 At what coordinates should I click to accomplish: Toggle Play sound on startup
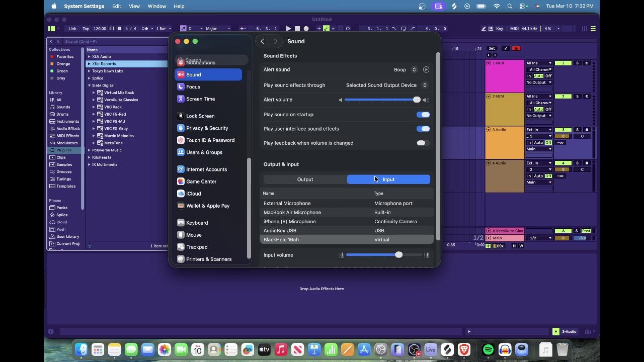423,115
